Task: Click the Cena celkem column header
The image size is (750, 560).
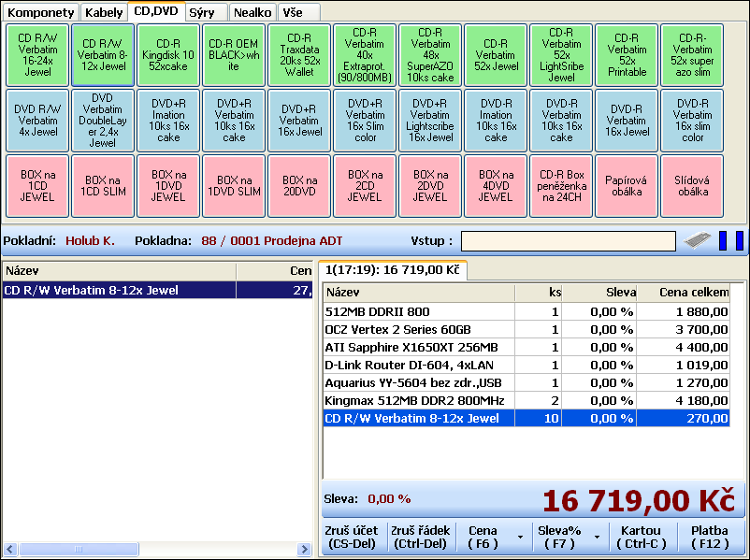Action: click(684, 293)
